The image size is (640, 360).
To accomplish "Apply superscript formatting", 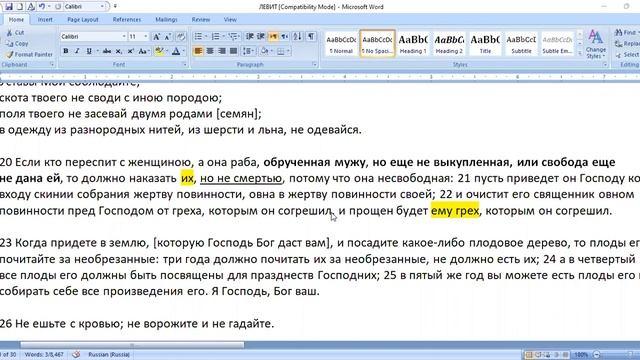I will coord(130,51).
